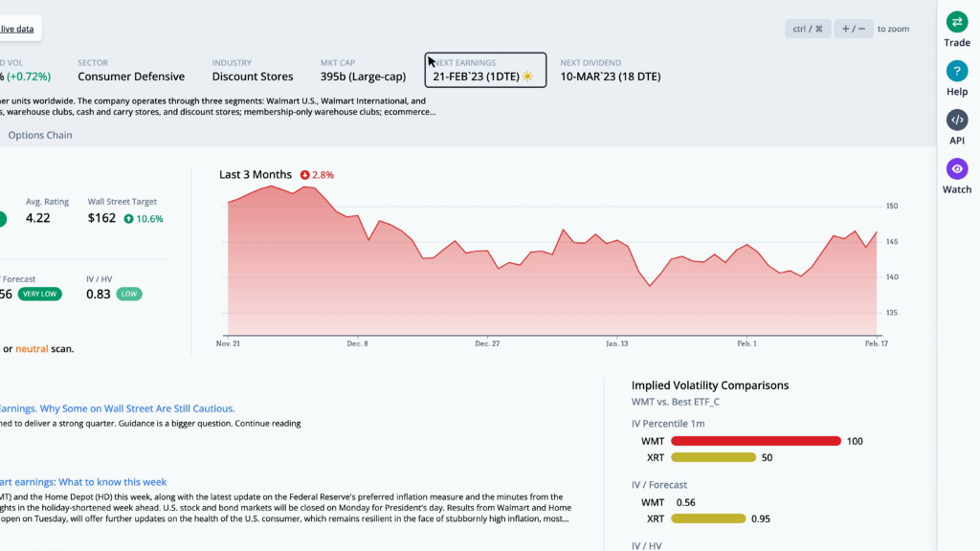Click the + / − zoom key hint

pyautogui.click(x=854, y=29)
